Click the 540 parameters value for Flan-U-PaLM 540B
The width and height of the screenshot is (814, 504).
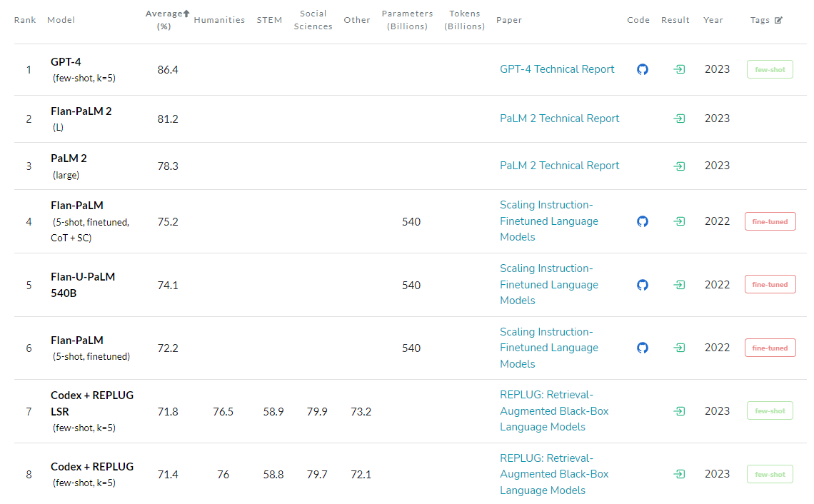(411, 286)
